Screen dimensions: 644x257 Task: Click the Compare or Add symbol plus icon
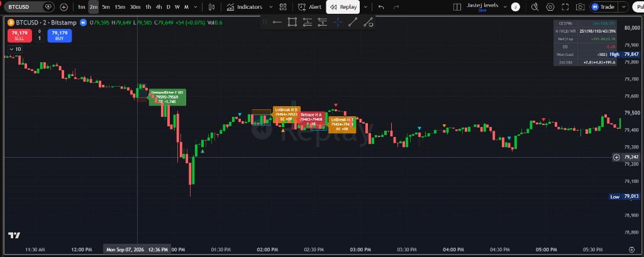pyautogui.click(x=64, y=7)
